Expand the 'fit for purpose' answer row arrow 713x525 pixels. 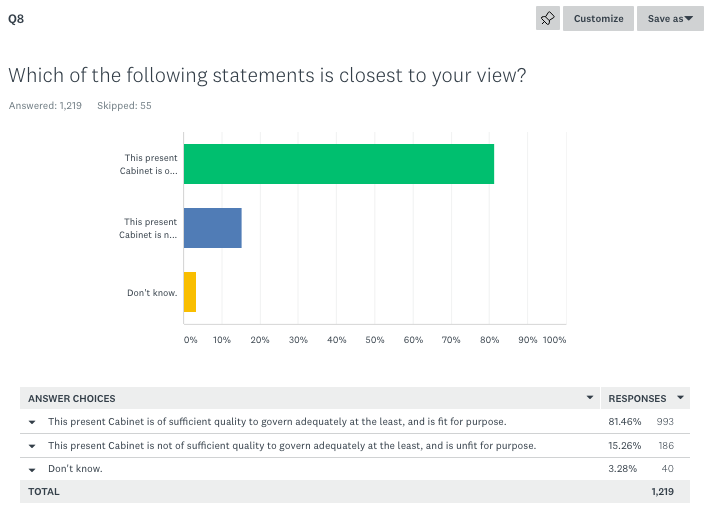(32, 422)
